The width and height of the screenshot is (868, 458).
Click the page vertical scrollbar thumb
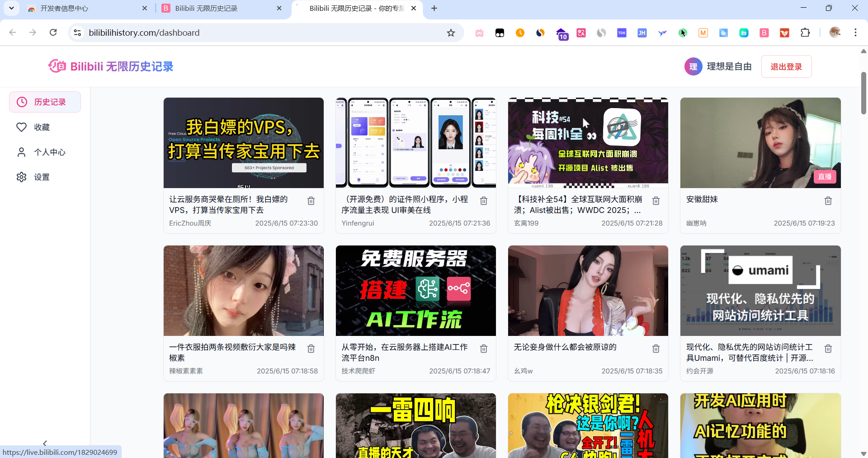click(863, 93)
